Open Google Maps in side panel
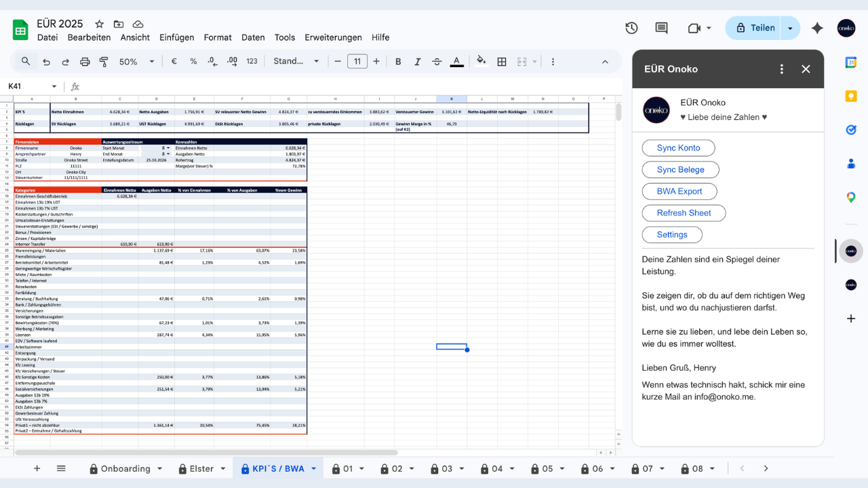This screenshot has height=488, width=868. pos(851,197)
